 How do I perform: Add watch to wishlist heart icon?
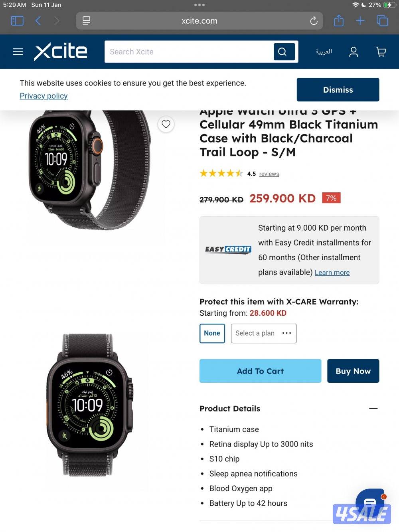tap(166, 124)
